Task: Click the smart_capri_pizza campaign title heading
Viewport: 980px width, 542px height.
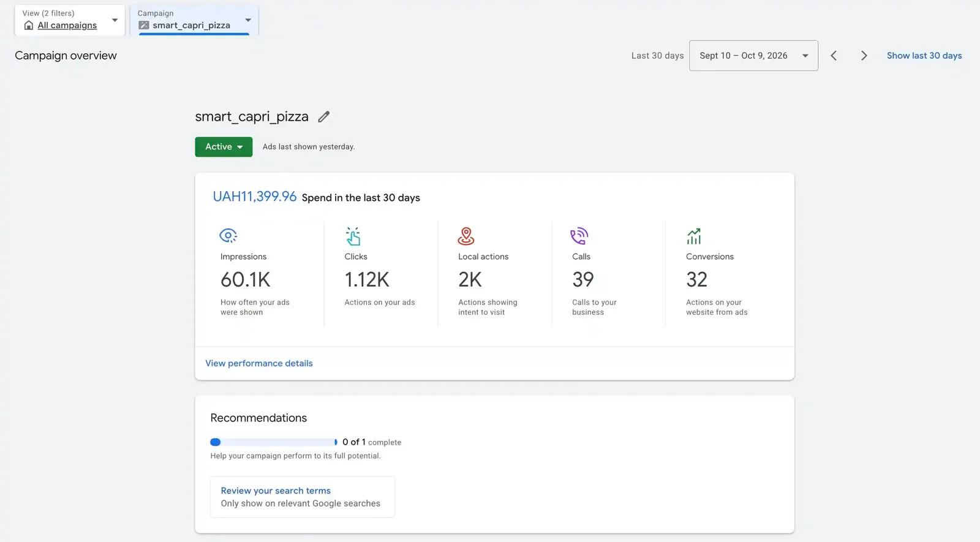Action: (252, 116)
